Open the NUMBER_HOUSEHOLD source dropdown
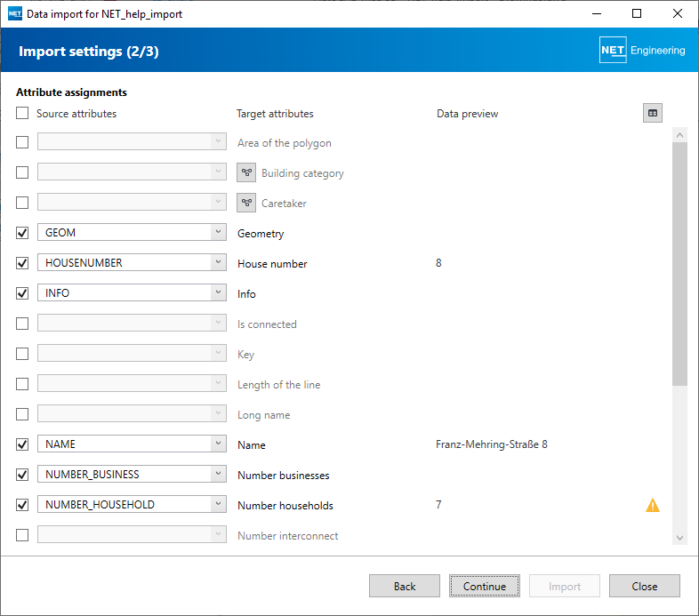 (132, 505)
